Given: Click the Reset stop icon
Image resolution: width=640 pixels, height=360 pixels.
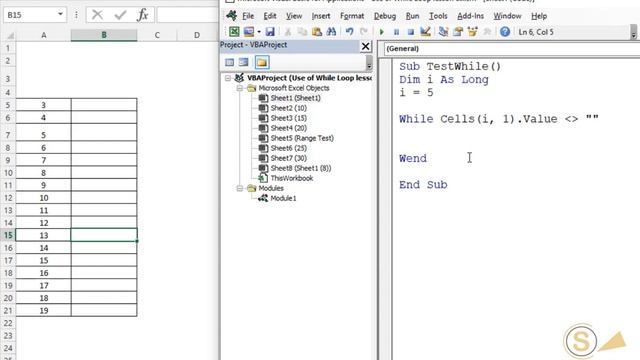Looking at the screenshot, I should (x=411, y=31).
